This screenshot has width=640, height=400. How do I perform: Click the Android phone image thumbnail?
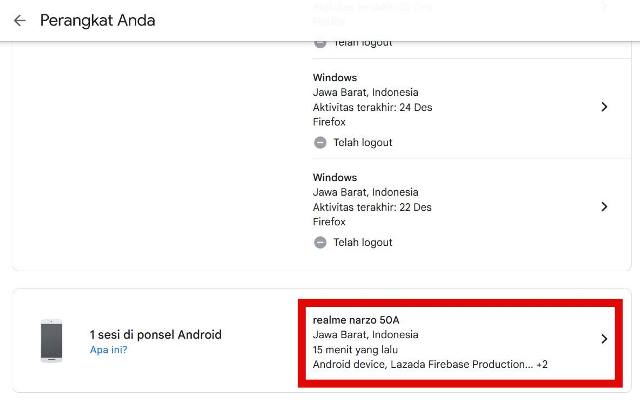(x=51, y=341)
